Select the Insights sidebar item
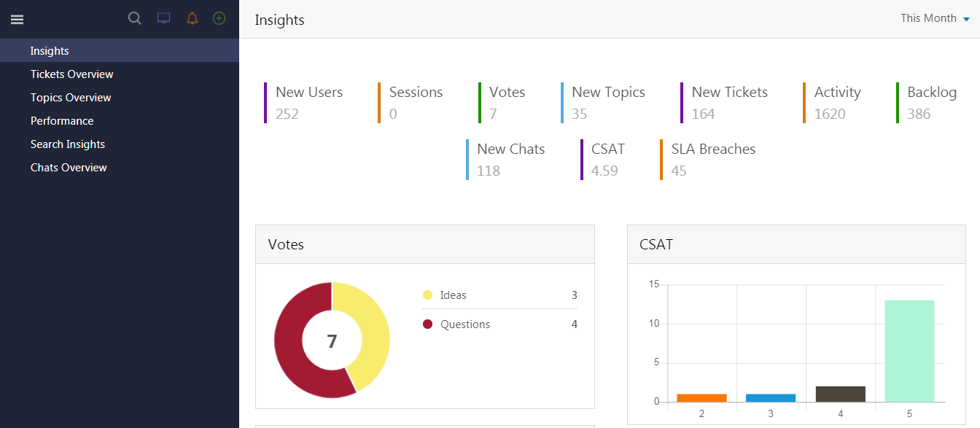The height and width of the screenshot is (428, 980). coord(50,51)
